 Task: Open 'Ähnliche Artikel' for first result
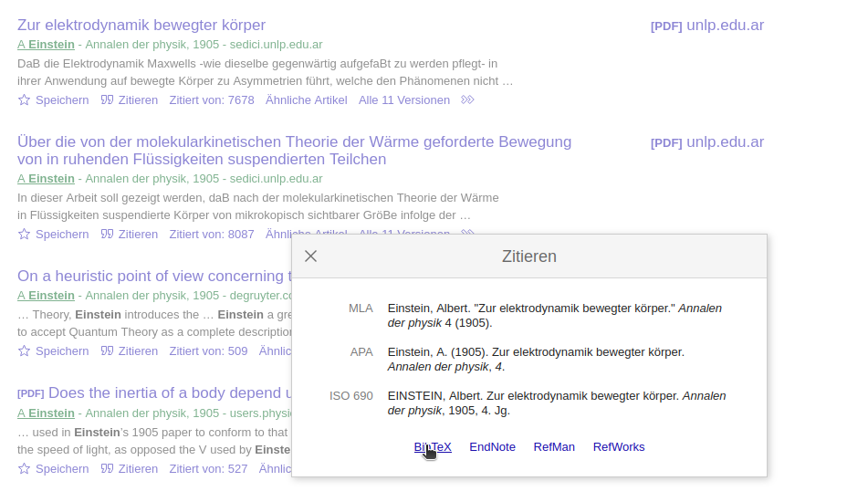pyautogui.click(x=306, y=100)
